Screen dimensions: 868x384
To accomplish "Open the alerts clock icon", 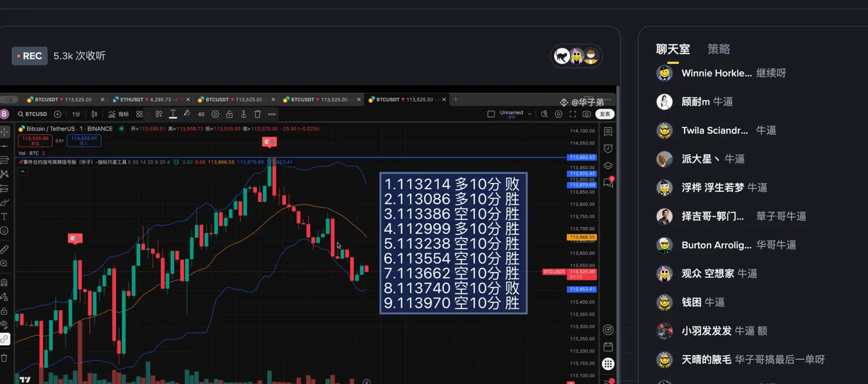I will (608, 148).
